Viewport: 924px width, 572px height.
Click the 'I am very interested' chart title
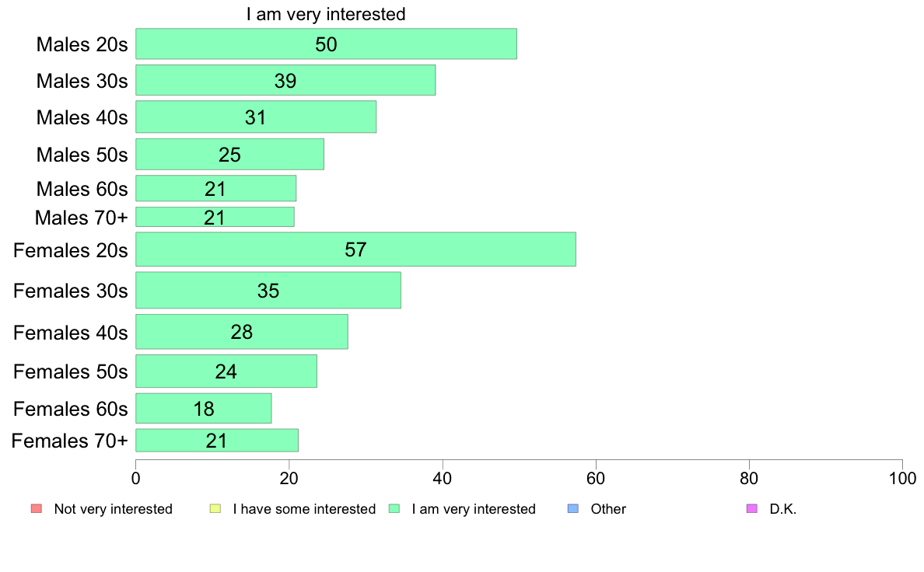click(326, 14)
